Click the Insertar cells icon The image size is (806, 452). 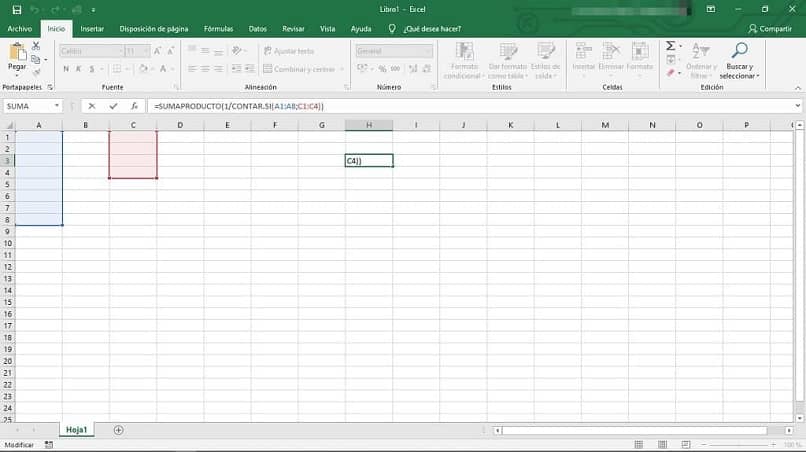coord(583,51)
